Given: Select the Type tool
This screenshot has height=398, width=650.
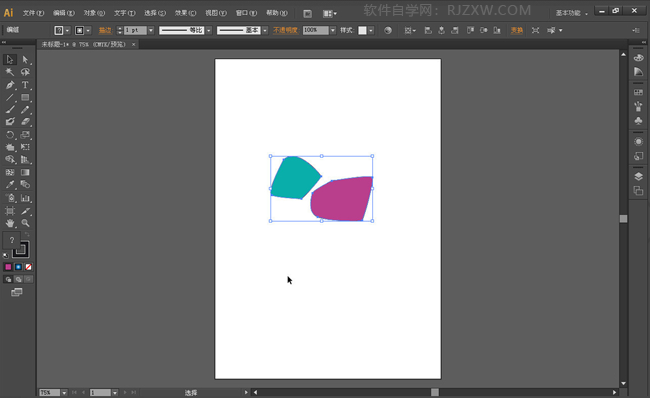Looking at the screenshot, I should point(25,85).
